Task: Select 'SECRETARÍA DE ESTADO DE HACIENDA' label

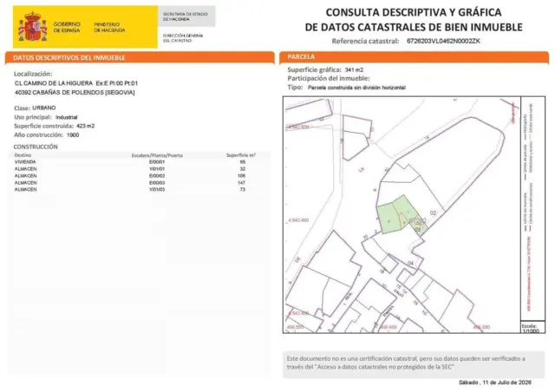Action: click(185, 16)
